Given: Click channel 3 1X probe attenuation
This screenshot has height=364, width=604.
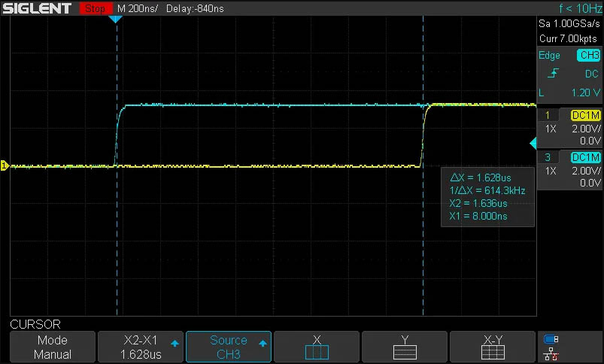Looking at the screenshot, I should (x=551, y=171).
